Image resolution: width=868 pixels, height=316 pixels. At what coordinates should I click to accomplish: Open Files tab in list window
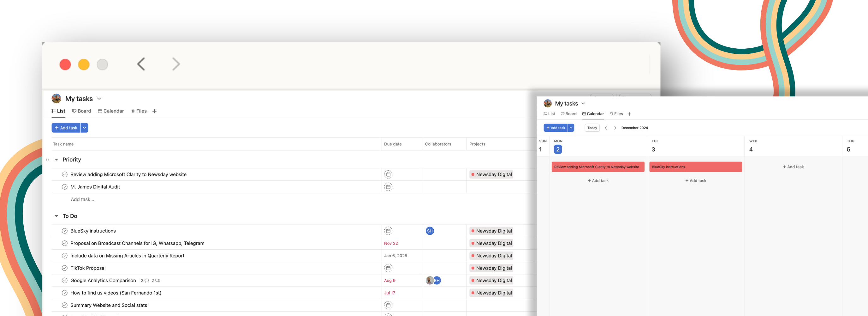point(139,111)
